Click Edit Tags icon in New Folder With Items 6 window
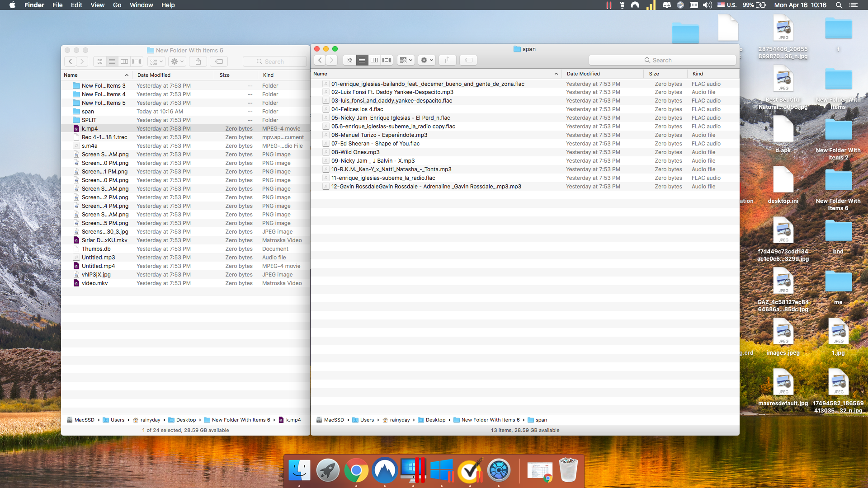The image size is (868, 488). 219,61
